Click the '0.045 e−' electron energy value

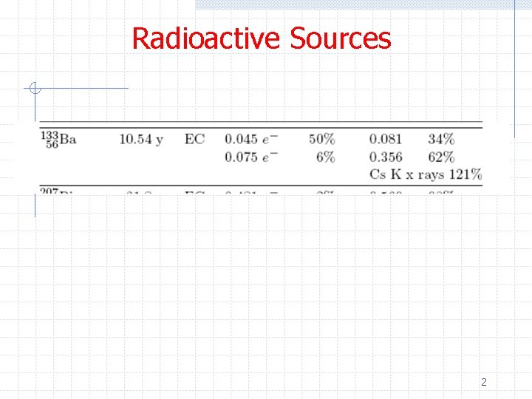(x=251, y=139)
